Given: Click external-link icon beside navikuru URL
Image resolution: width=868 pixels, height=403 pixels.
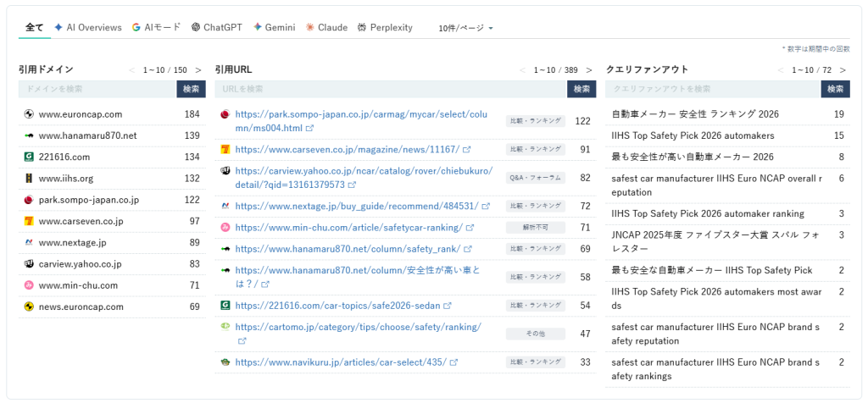Looking at the screenshot, I should tap(453, 362).
